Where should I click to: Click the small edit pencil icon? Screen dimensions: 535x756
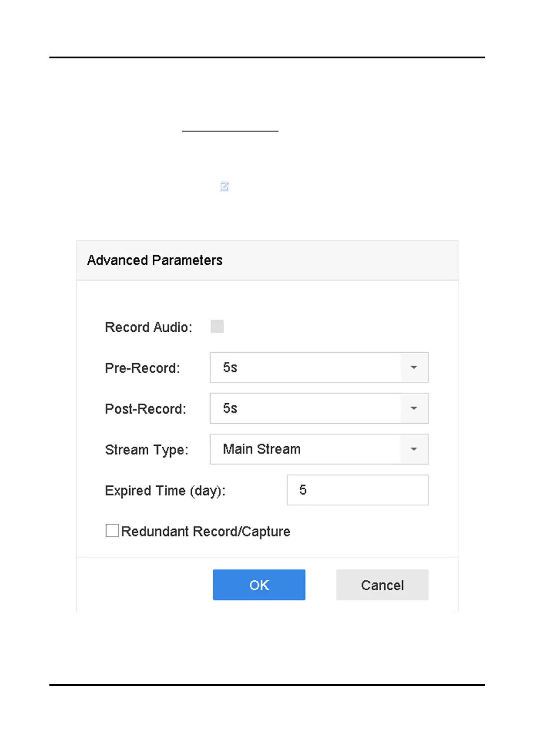[x=224, y=186]
